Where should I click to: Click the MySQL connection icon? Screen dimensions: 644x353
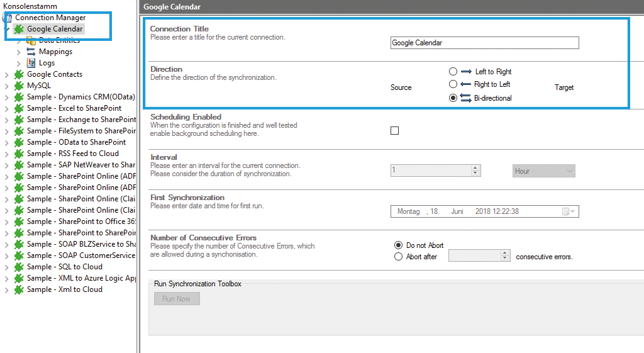click(19, 86)
